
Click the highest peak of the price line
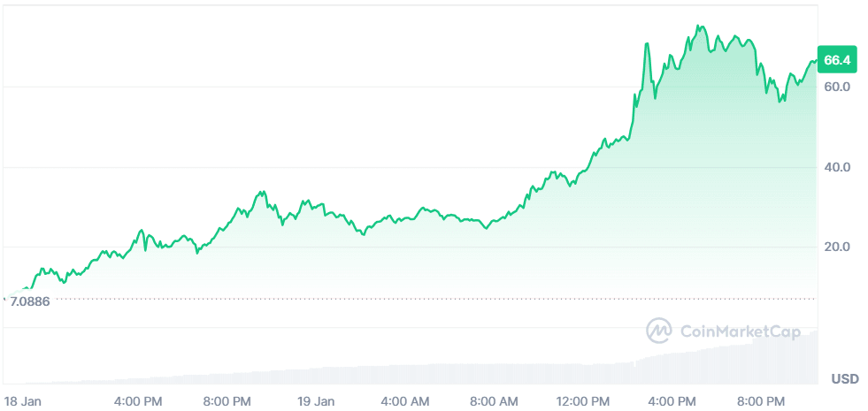699,27
